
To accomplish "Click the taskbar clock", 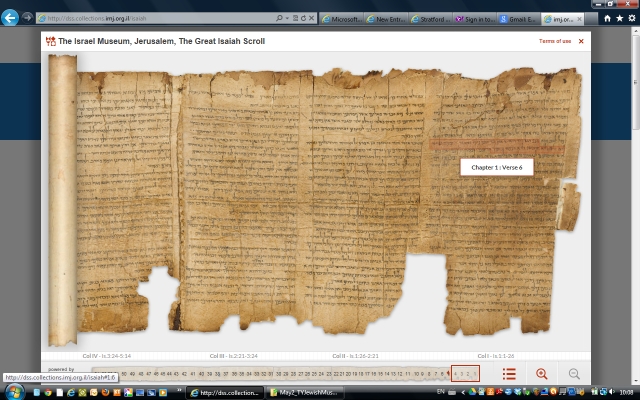I will click(627, 392).
